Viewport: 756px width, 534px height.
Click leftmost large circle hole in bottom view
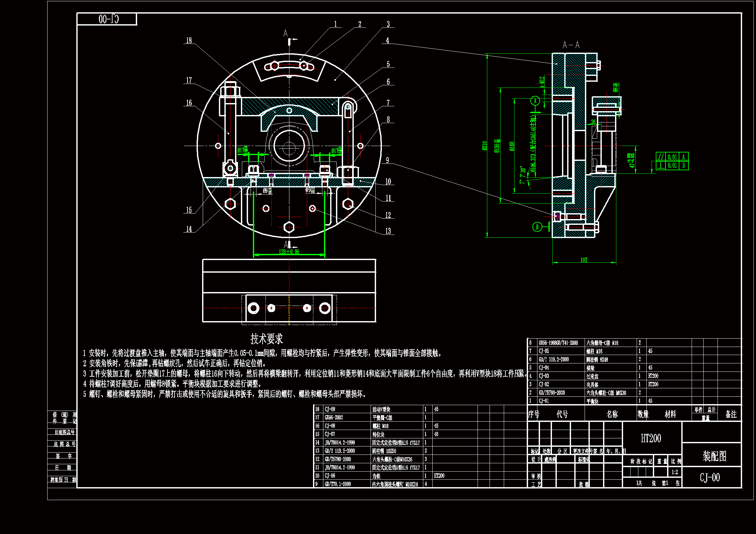[x=254, y=308]
